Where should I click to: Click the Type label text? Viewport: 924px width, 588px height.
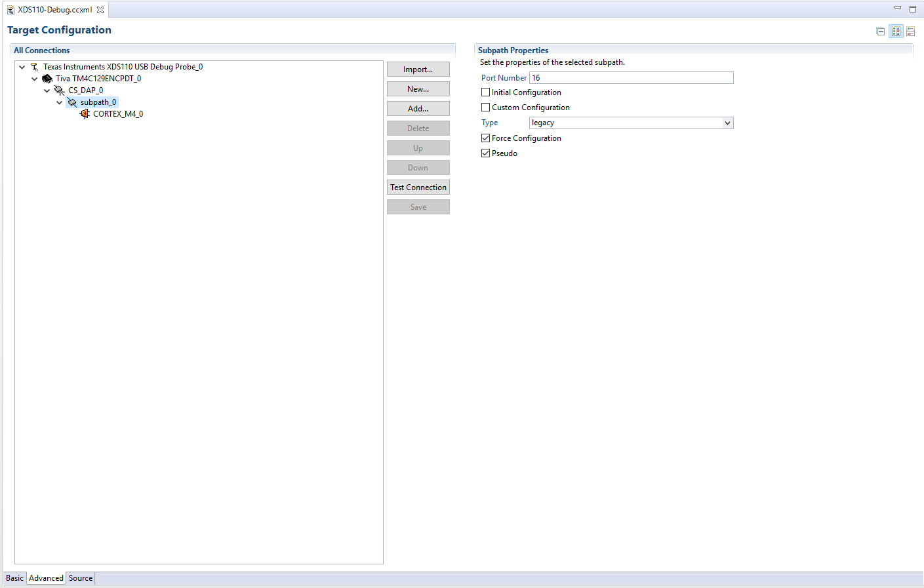click(x=490, y=123)
